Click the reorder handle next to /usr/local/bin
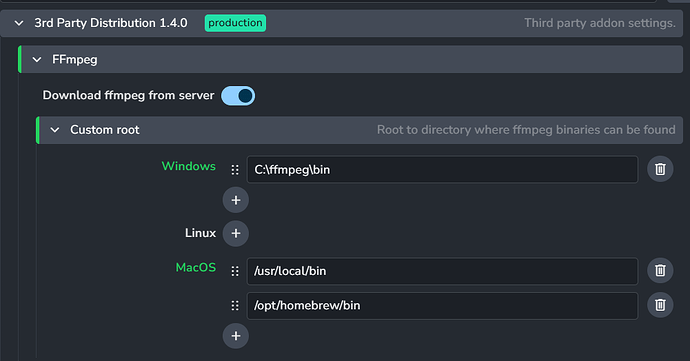Image resolution: width=690 pixels, height=361 pixels. click(x=235, y=271)
